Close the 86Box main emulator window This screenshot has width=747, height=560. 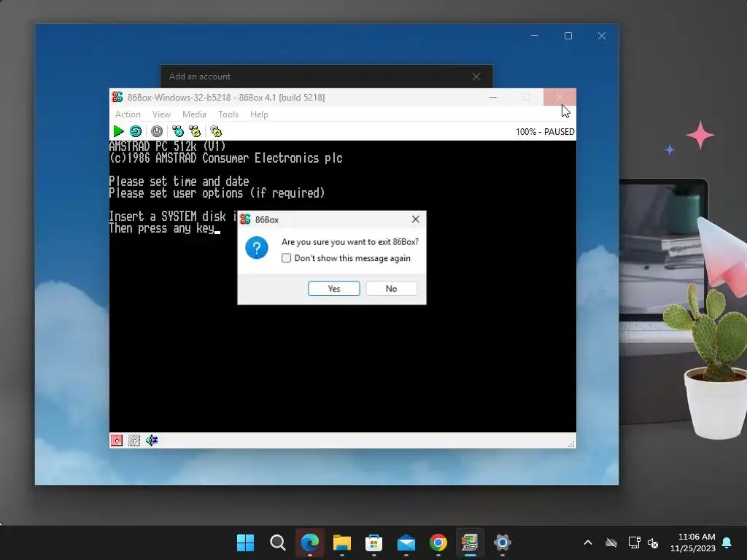[x=560, y=97]
